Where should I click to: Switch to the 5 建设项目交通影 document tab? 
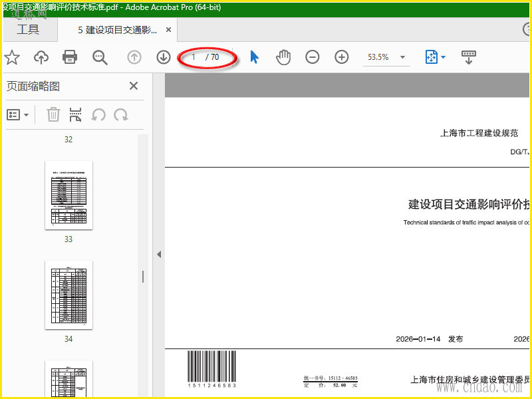click(118, 30)
